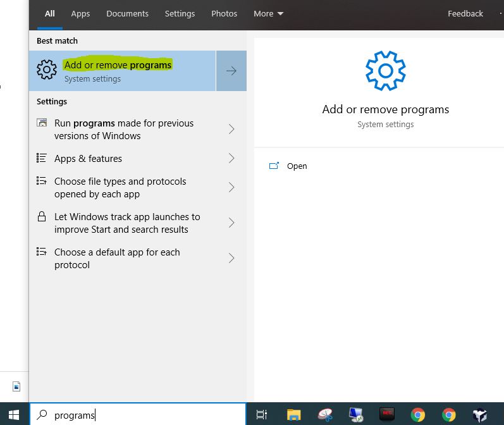Click the Feedback link
Viewport: 504px width, 425px height.
point(465,14)
